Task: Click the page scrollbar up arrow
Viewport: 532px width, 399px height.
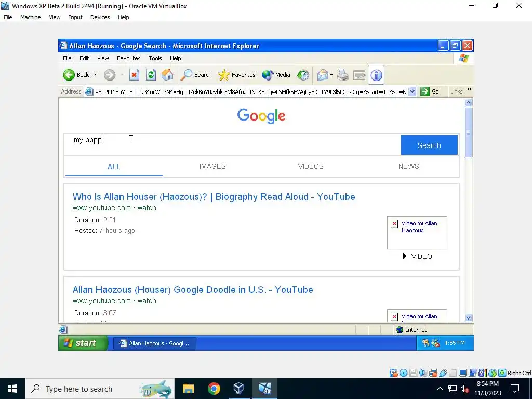Action: (469, 102)
